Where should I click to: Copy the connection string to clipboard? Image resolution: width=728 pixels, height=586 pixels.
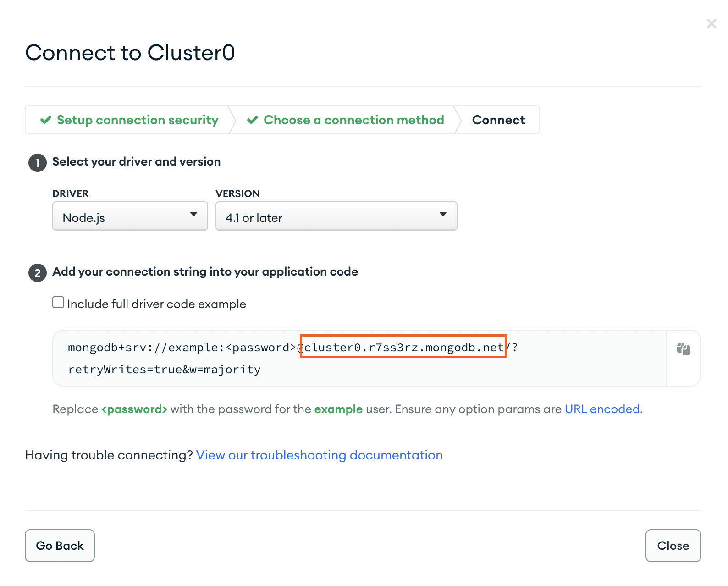point(683,349)
